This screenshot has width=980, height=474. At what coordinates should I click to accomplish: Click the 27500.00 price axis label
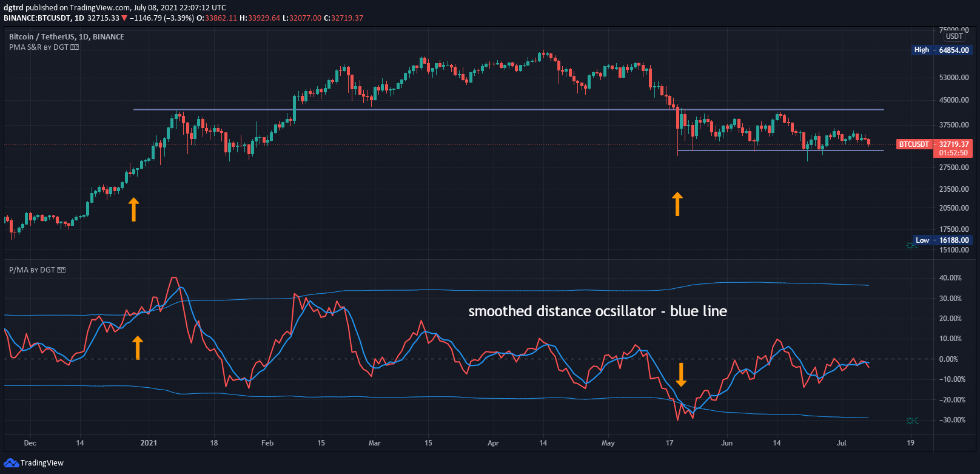point(954,168)
